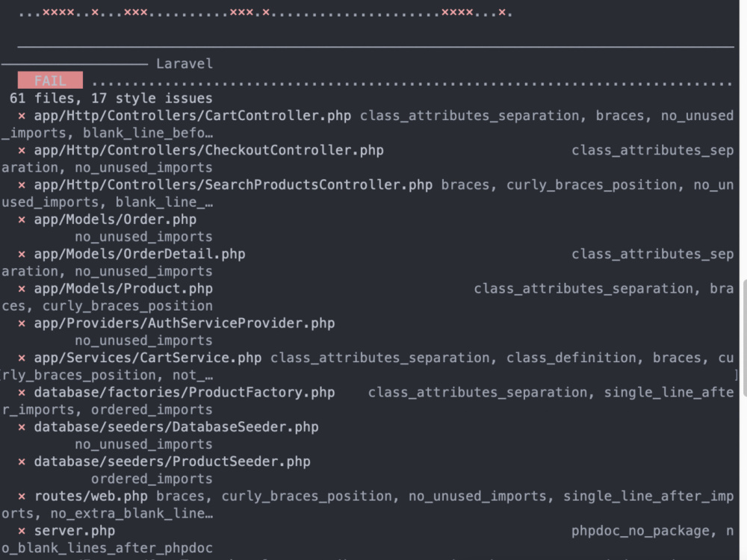Click the red cross beside SearchProductsController.php
The height and width of the screenshot is (560, 747).
22,185
